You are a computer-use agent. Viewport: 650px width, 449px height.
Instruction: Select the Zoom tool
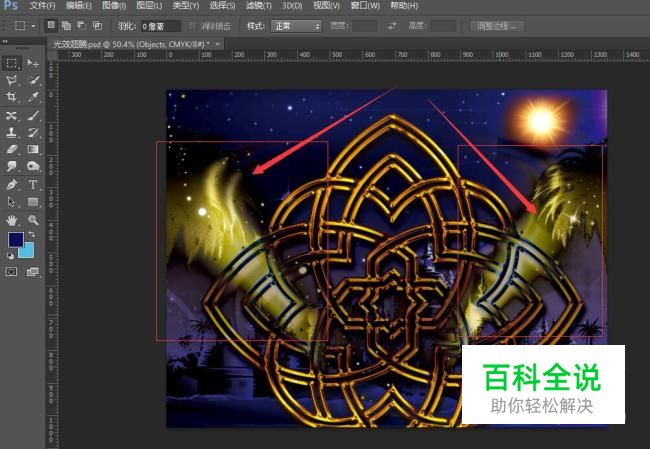coord(33,220)
